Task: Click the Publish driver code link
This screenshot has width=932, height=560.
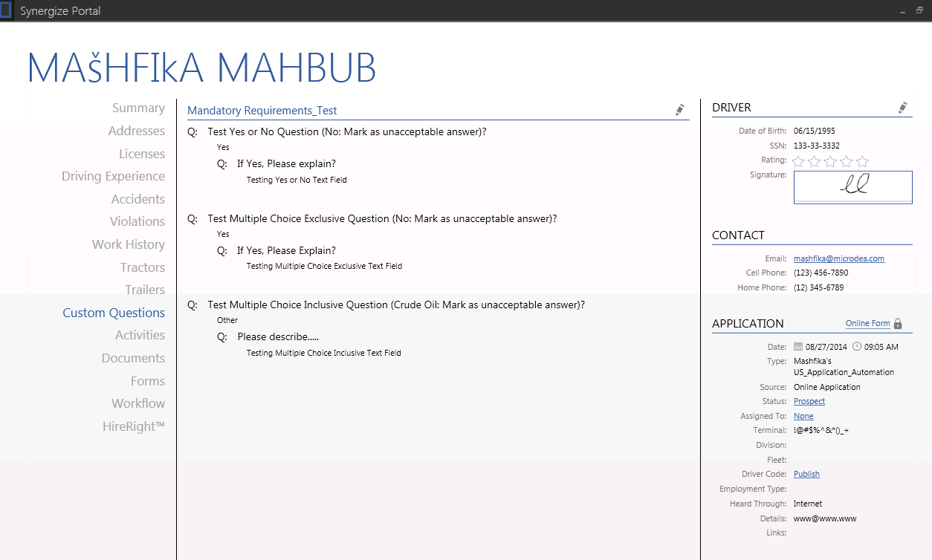Action: 806,475
